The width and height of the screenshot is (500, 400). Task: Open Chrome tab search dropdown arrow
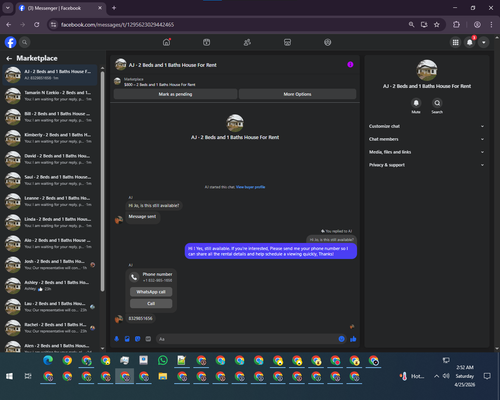pyautogui.click(x=8, y=8)
